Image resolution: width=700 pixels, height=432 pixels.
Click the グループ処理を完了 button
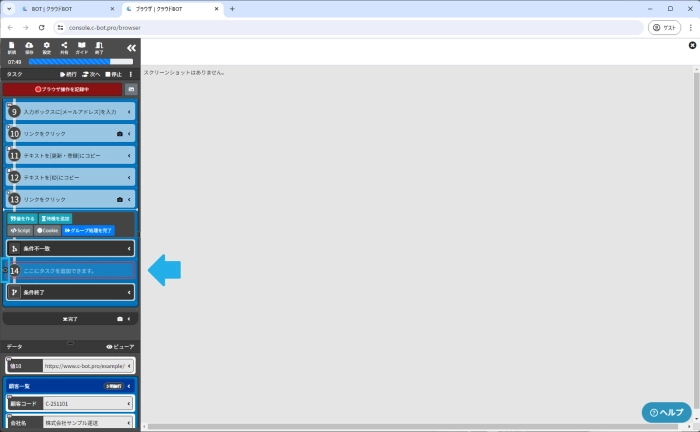[88, 231]
